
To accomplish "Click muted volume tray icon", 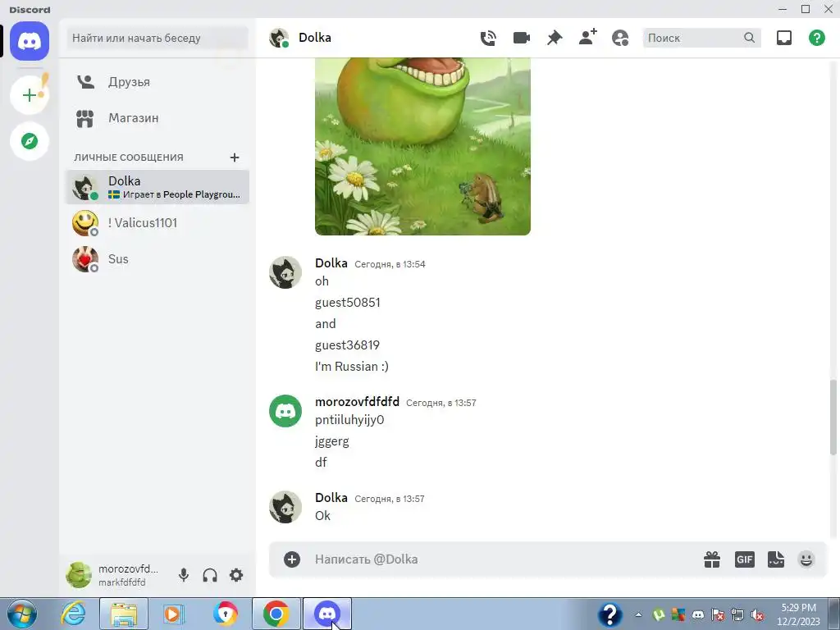I will [757, 615].
